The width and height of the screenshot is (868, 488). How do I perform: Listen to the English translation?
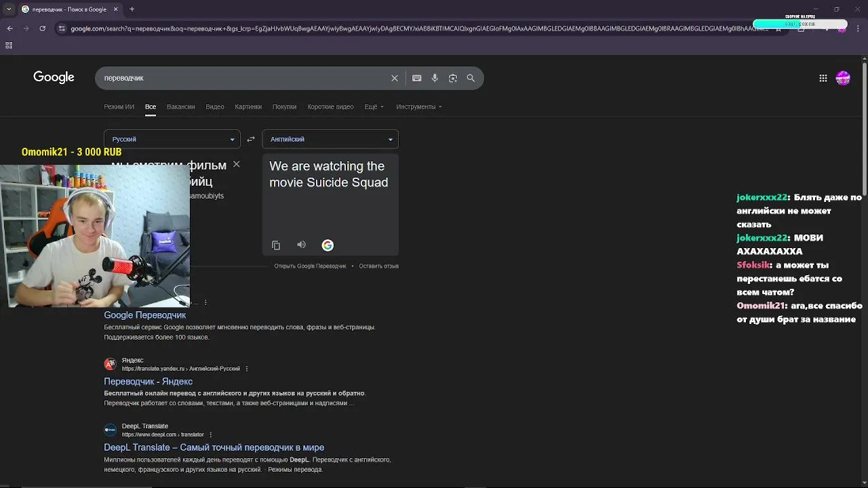click(x=302, y=245)
